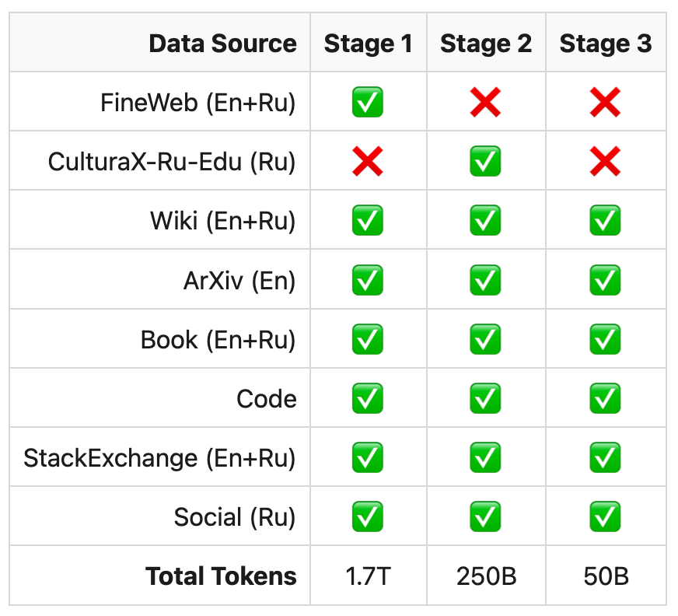
Task: Click the StackExchange Stage 2 checkmark
Action: pos(485,457)
